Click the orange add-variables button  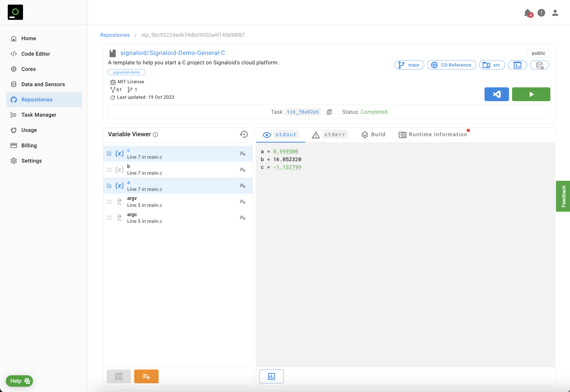click(146, 376)
